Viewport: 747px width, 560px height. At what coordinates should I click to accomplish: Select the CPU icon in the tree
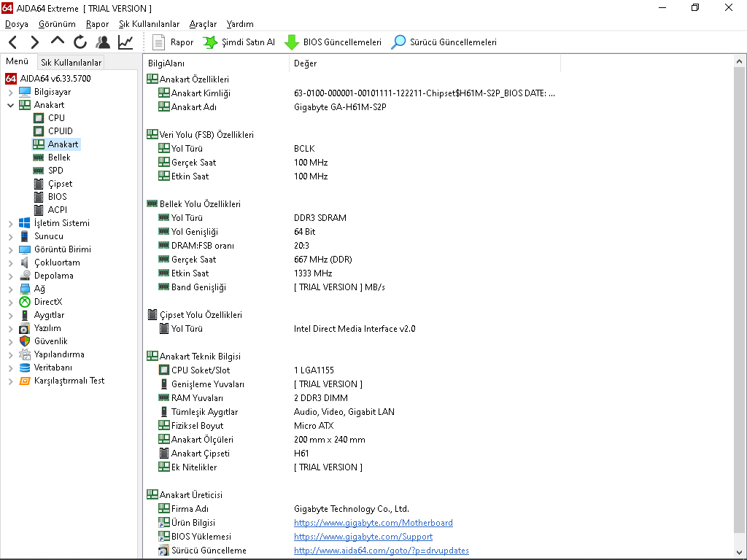39,117
